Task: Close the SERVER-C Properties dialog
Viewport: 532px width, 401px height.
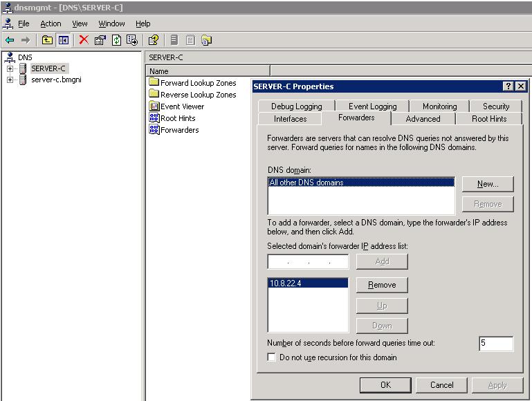Action: tap(521, 86)
